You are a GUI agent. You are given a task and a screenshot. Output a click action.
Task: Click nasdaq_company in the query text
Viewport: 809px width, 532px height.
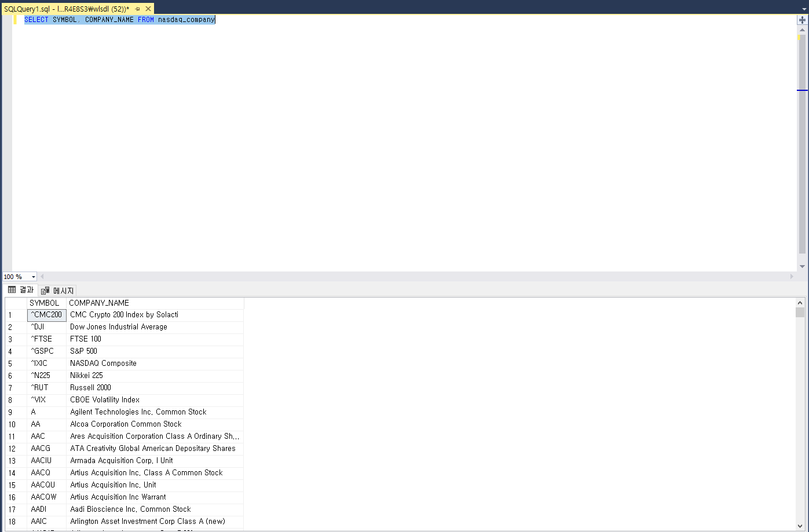pyautogui.click(x=186, y=20)
